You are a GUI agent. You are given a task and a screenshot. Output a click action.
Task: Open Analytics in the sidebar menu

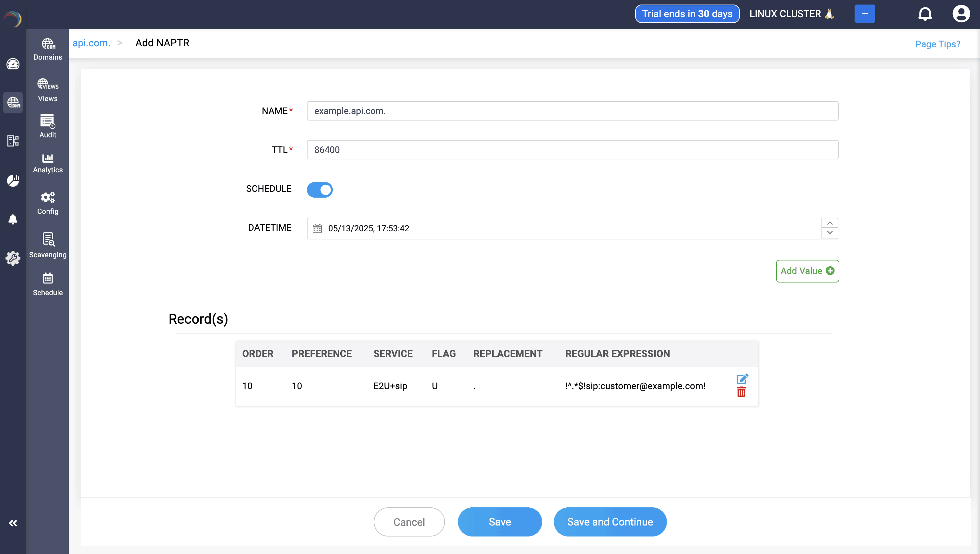coord(48,164)
